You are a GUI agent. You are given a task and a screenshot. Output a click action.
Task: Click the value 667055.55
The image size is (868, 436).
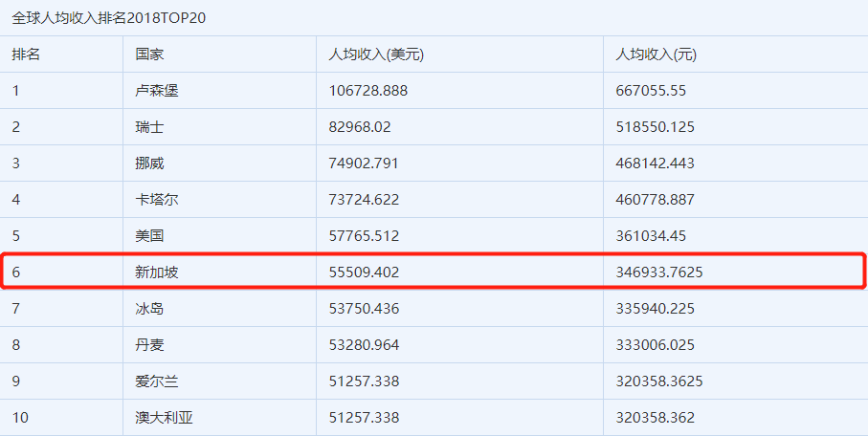(651, 91)
